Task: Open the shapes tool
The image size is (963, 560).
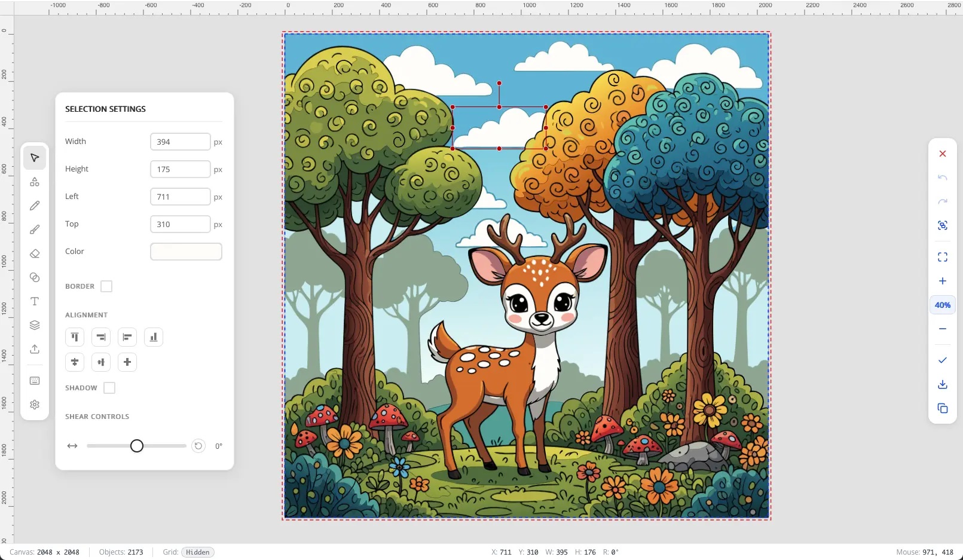Action: point(35,182)
